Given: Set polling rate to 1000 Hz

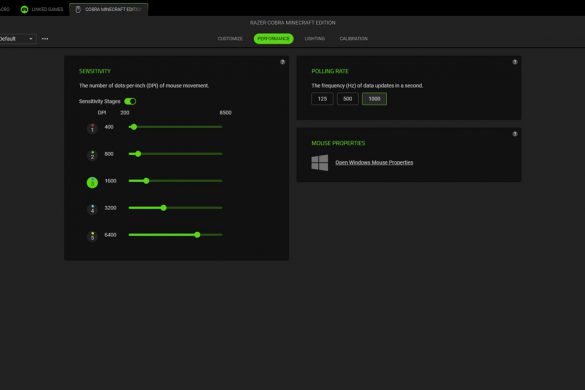Looking at the screenshot, I should (x=374, y=99).
